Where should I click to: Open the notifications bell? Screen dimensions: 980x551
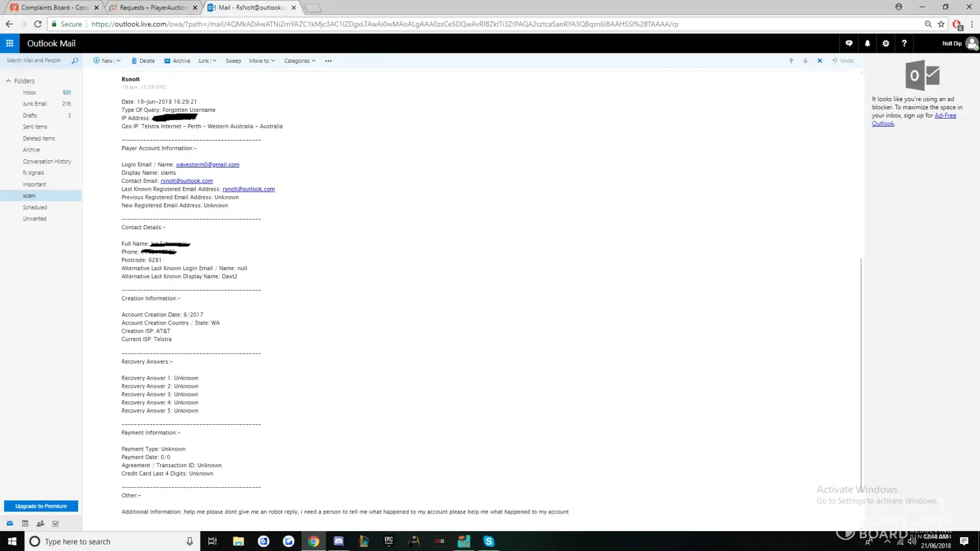pos(868,44)
